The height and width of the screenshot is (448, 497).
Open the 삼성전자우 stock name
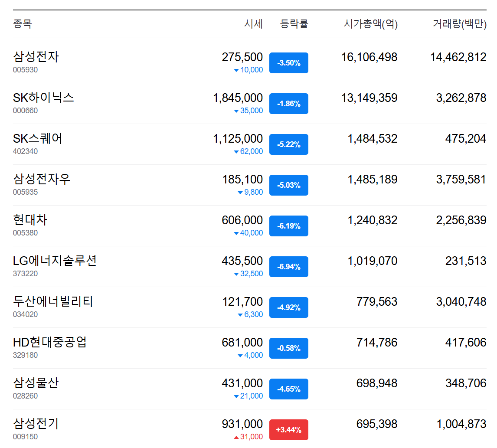point(42,179)
